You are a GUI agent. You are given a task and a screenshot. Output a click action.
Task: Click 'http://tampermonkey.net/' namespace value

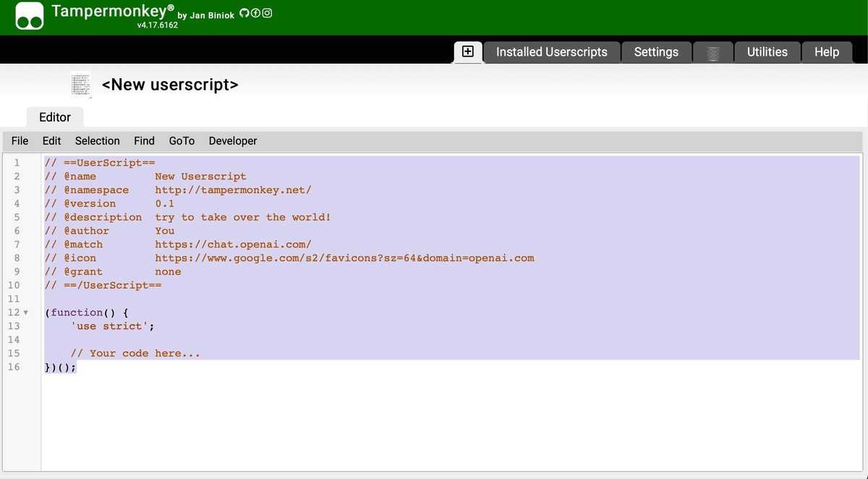click(233, 190)
